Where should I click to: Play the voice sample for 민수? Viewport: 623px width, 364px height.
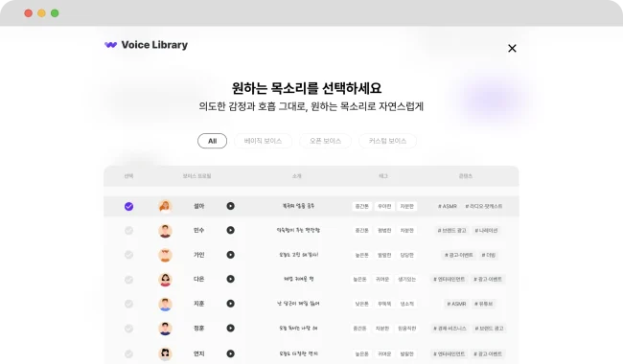(230, 230)
